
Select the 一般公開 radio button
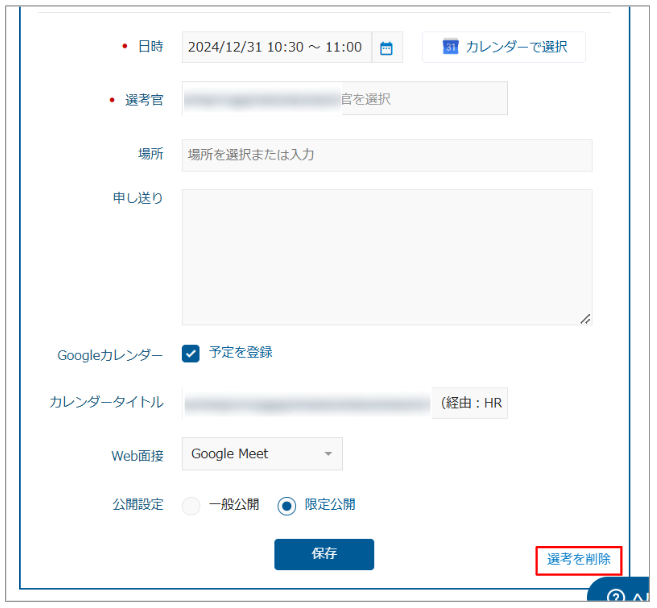click(x=191, y=505)
